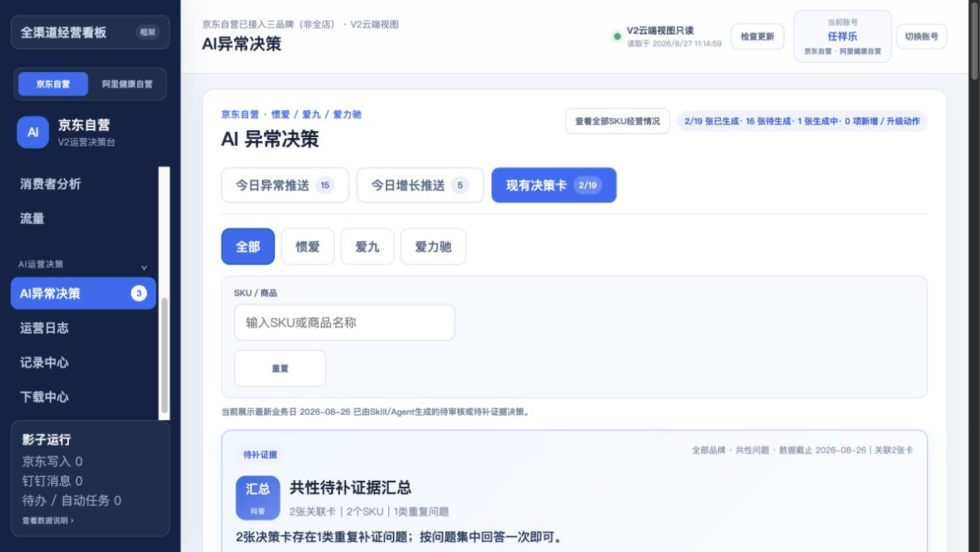Screen dimensions: 980x552
Task: Click the 重置 button
Action: (280, 368)
